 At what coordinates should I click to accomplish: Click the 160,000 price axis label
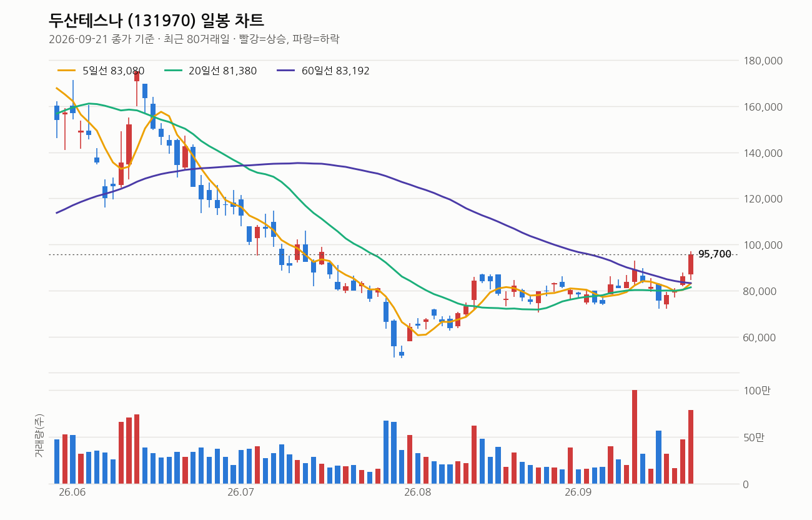click(x=763, y=107)
